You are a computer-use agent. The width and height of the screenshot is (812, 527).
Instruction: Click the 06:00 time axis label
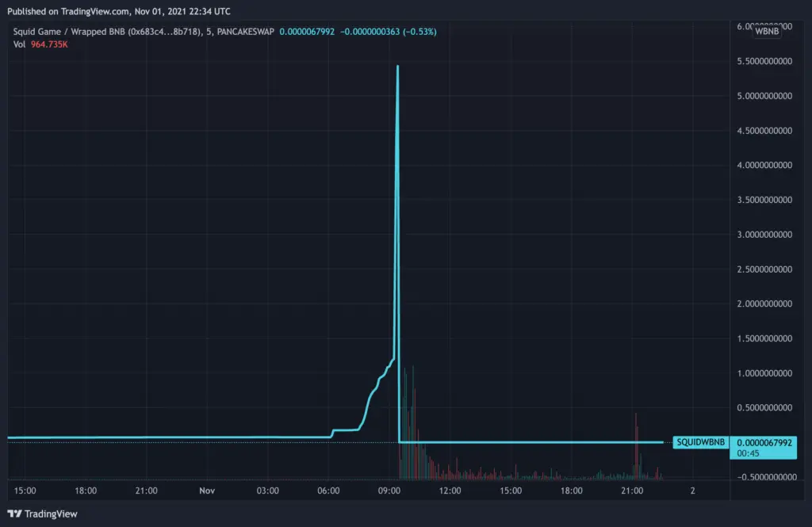pyautogui.click(x=328, y=491)
